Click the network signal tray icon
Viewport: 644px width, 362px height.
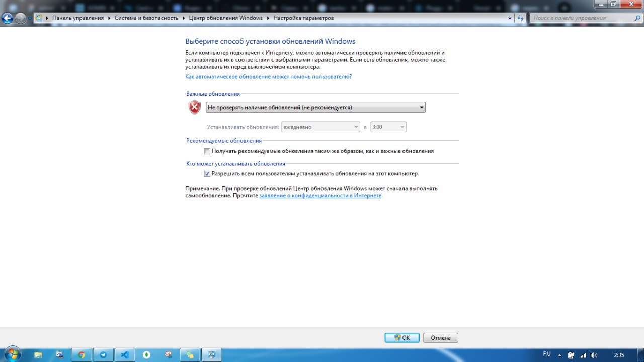pyautogui.click(x=583, y=355)
